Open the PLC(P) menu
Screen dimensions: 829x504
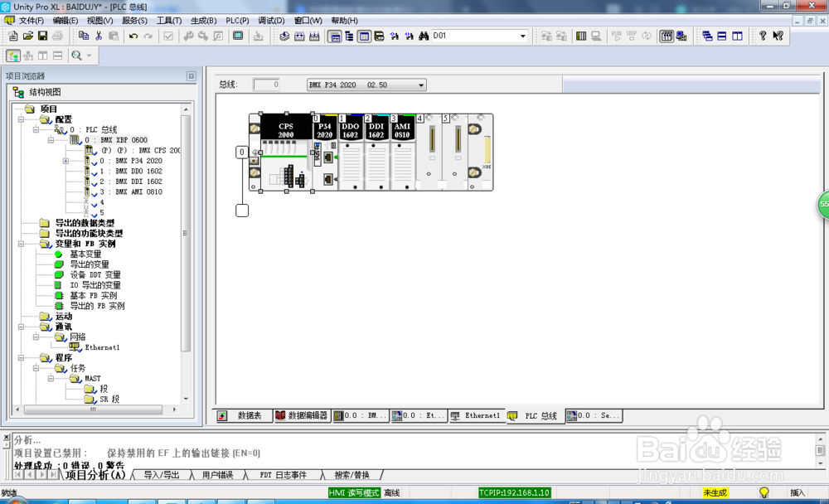point(237,20)
